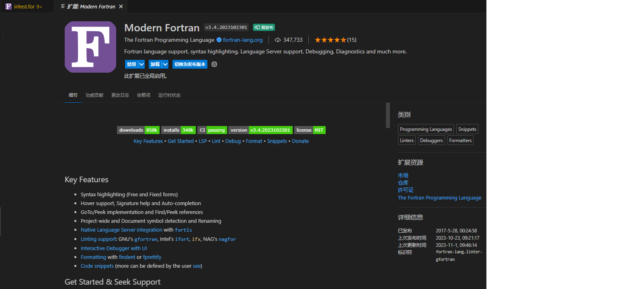Select the Formatters category tag

[x=460, y=140]
